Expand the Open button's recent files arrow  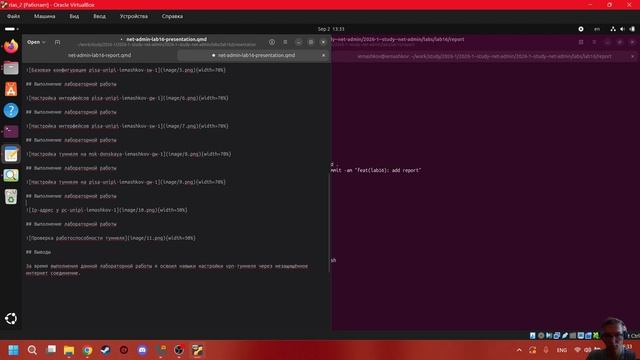tap(44, 42)
